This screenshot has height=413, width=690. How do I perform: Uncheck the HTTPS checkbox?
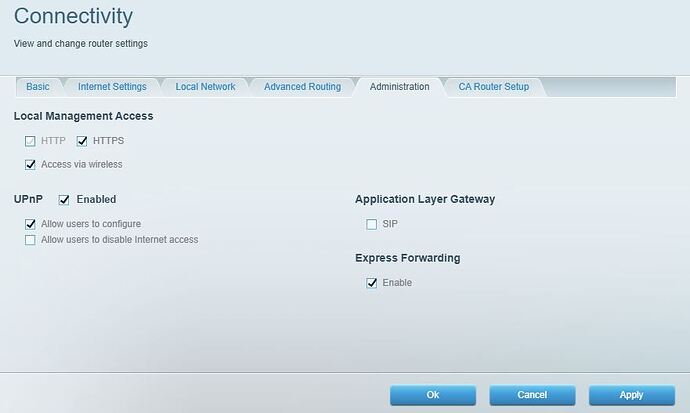82,141
